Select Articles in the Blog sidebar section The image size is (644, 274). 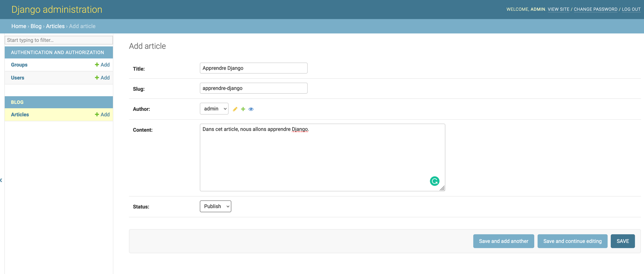[x=20, y=114]
